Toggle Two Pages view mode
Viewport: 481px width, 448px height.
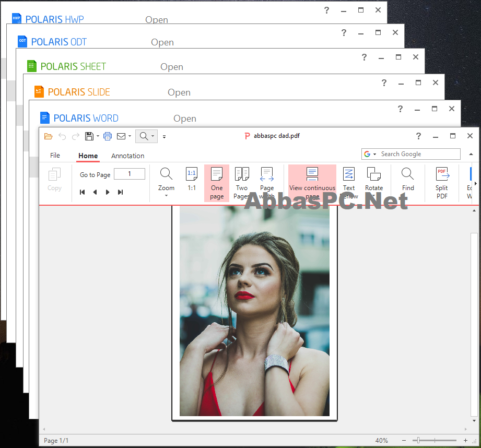[242, 183]
